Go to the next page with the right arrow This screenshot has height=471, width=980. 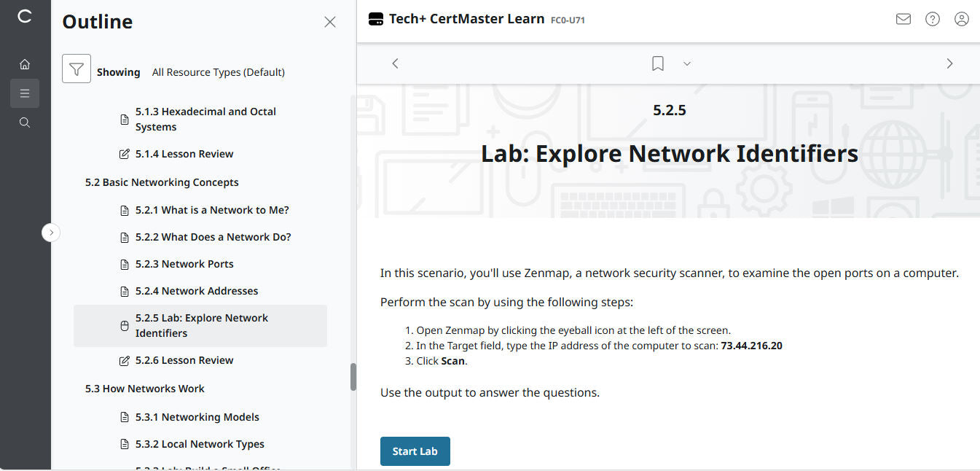pyautogui.click(x=949, y=63)
